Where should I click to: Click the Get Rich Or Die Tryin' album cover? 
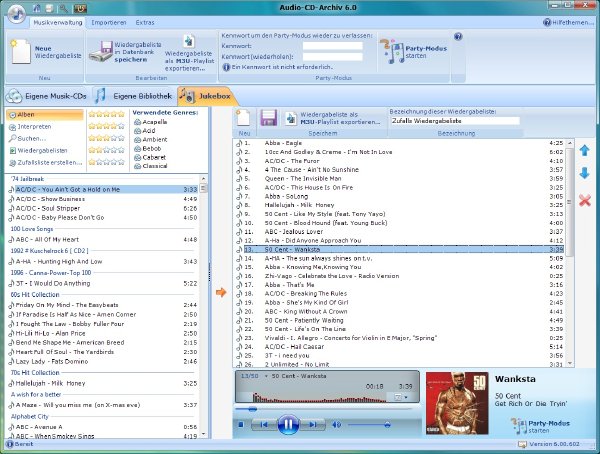click(457, 403)
